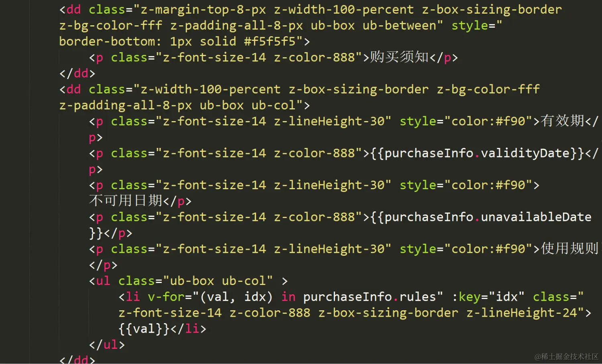The height and width of the screenshot is (364, 602).
Task: Click the :key attribute value idx
Action: point(507,297)
